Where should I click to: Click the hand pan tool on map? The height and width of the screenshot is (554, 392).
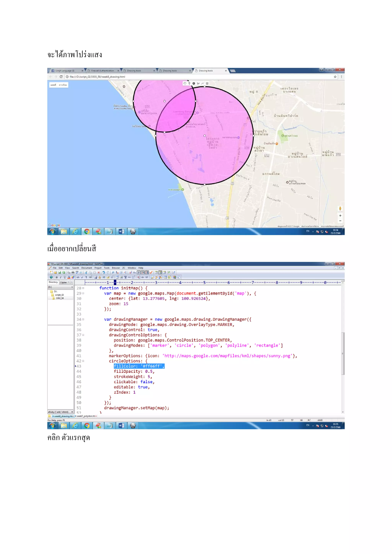(x=185, y=83)
